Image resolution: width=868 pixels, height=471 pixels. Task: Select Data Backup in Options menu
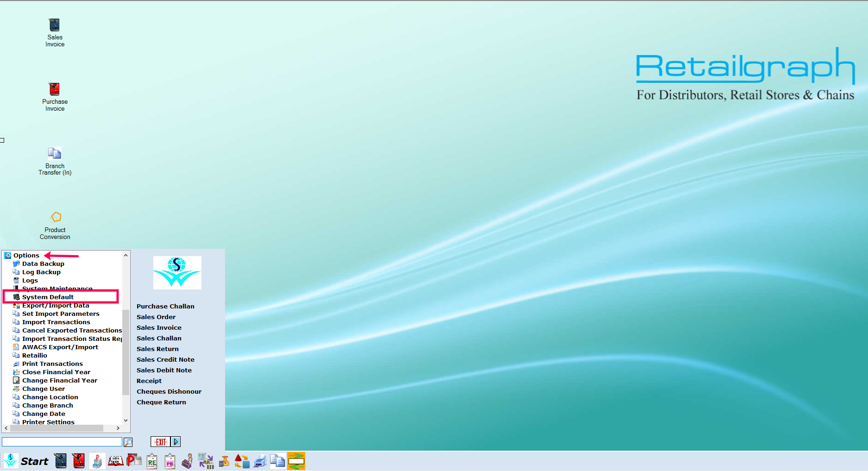(x=43, y=264)
